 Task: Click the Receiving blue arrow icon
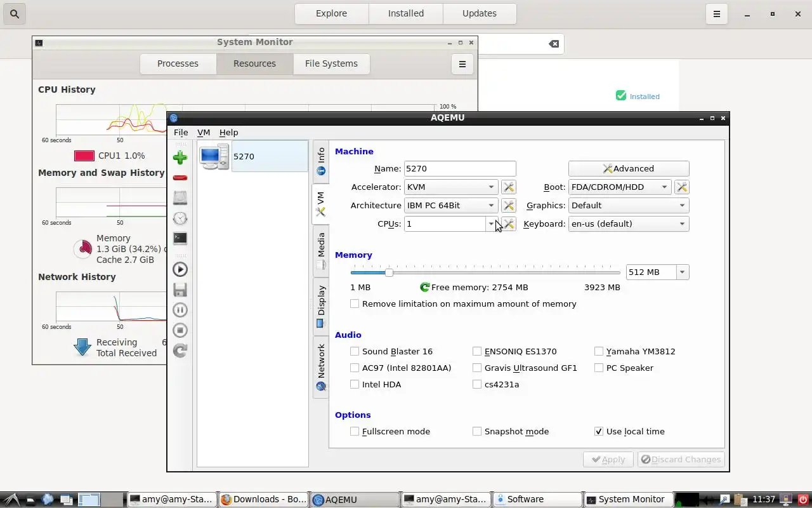[82, 347]
